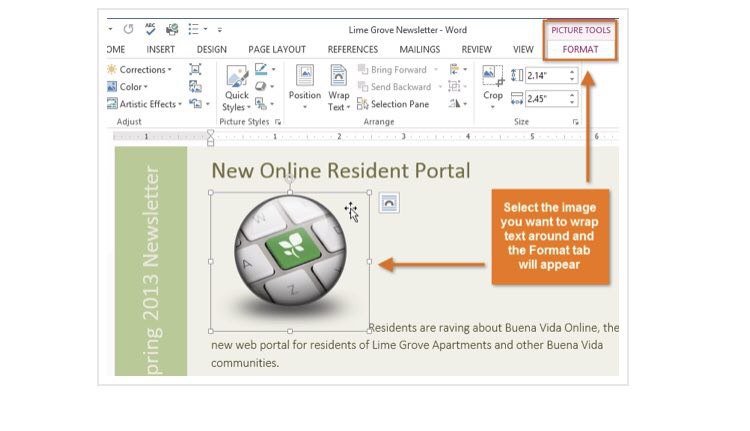Click the Picture Border icon
Image resolution: width=750 pixels, height=431 pixels.
[x=262, y=70]
